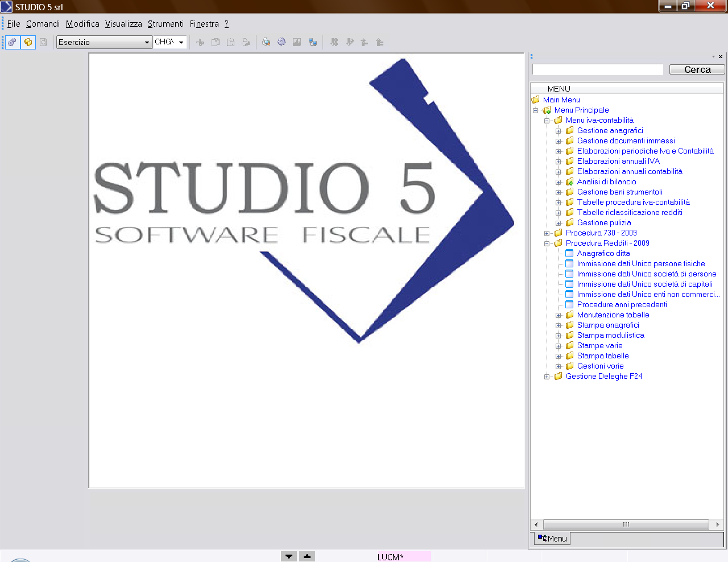Select Tabelle procedura iva-contabilità

[x=633, y=202]
